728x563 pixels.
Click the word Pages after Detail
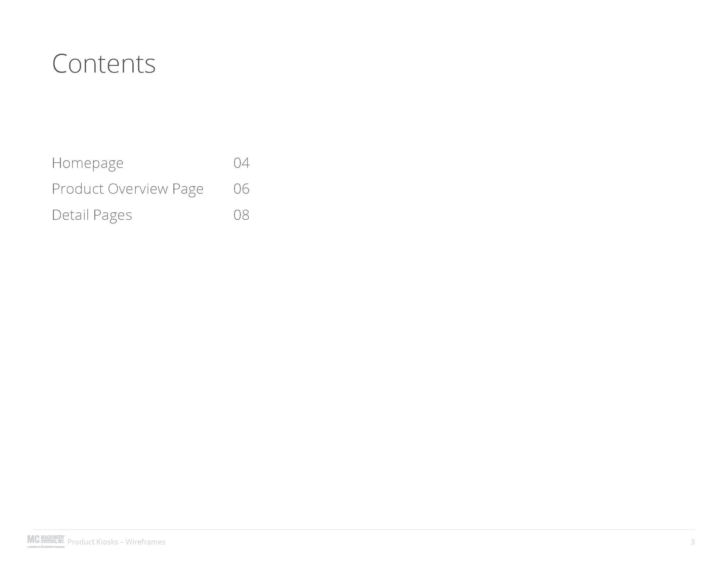[113, 216]
